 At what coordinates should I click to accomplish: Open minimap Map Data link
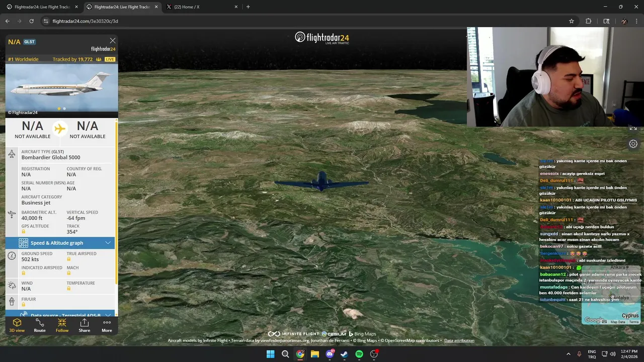click(x=618, y=322)
